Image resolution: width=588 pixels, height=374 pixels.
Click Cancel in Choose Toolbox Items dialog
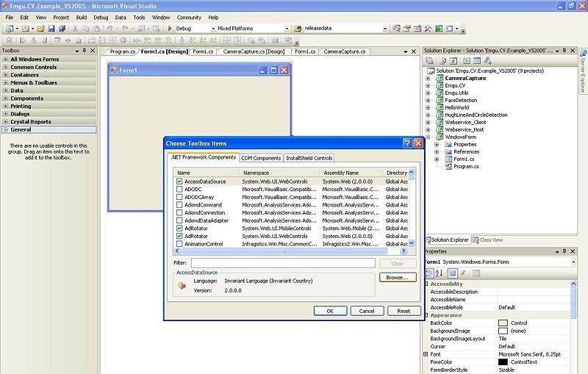367,311
